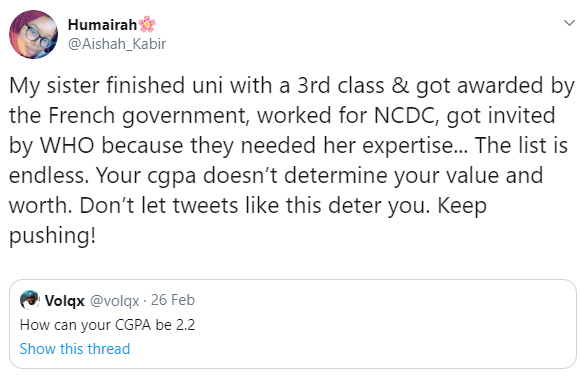Click the word endless in the tweet
The image size is (582, 378).
(46, 175)
